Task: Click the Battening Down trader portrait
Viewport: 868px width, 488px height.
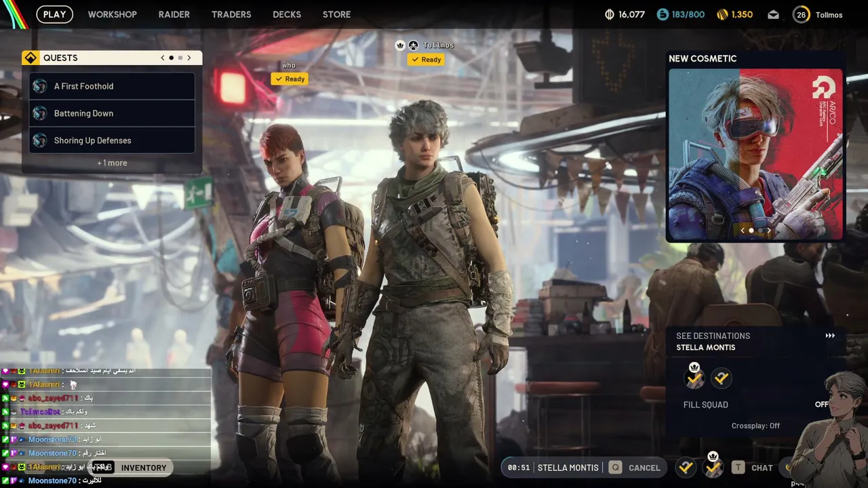Action: [x=40, y=113]
